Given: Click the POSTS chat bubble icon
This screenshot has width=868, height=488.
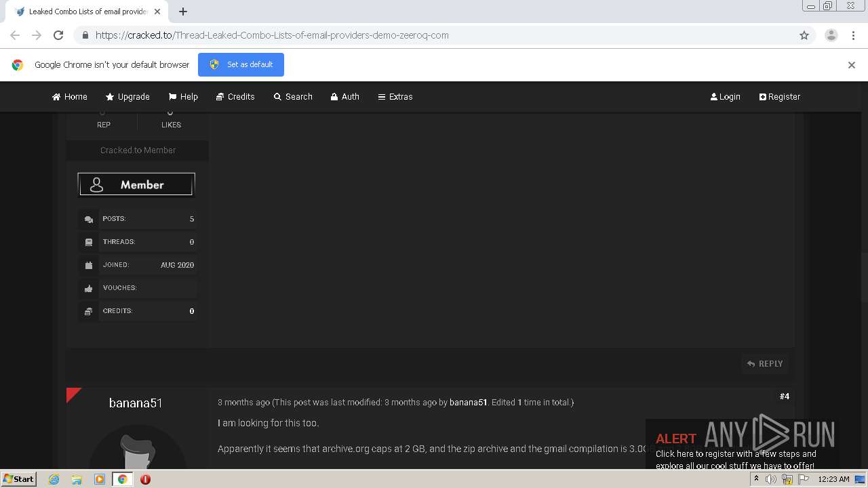Looking at the screenshot, I should pyautogui.click(x=89, y=220).
